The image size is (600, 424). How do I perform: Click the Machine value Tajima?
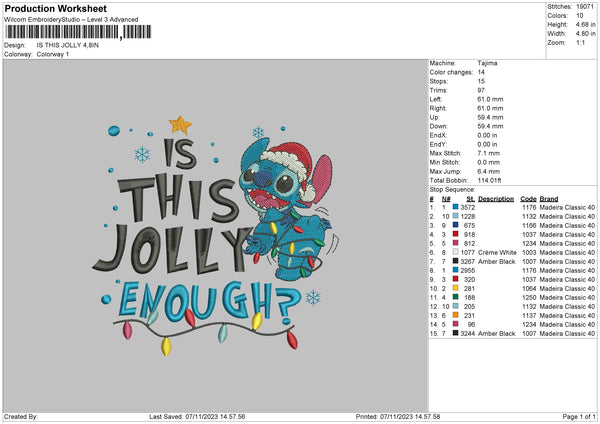tap(488, 63)
